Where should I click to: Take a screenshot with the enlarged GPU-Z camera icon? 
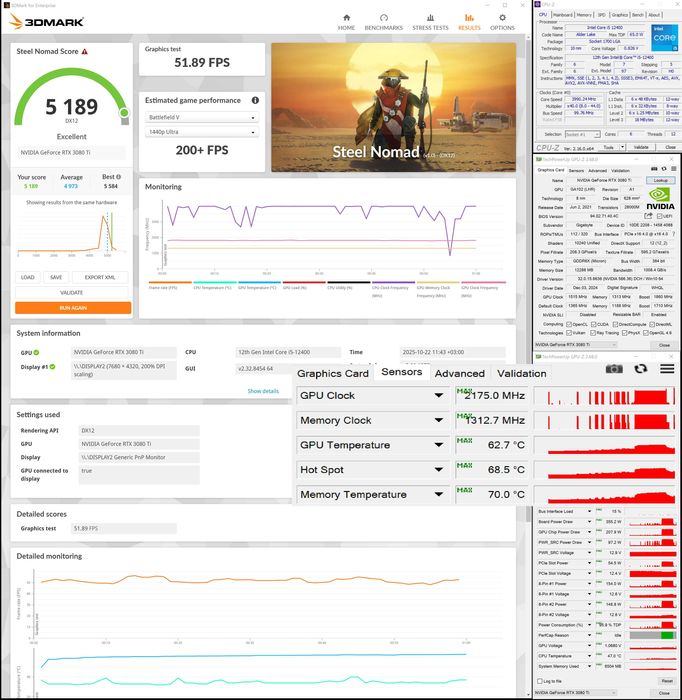614,369
